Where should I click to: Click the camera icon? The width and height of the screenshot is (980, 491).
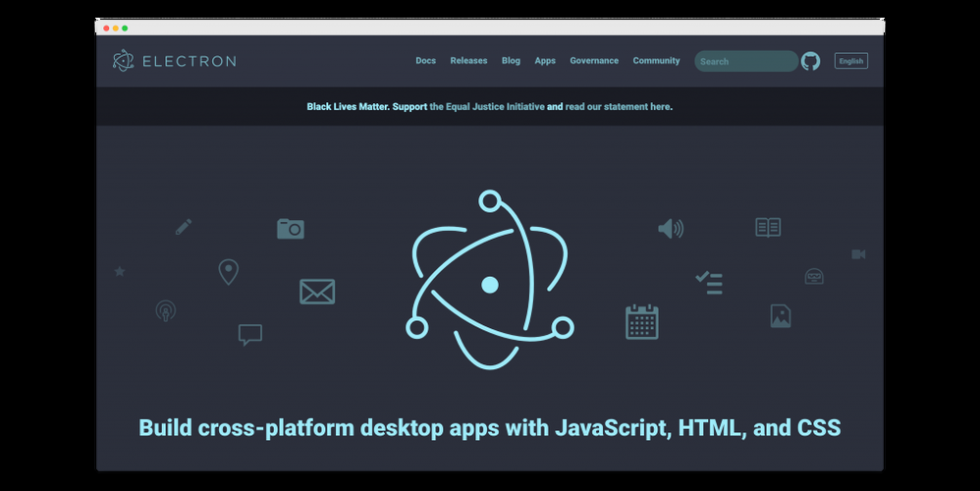pos(290,229)
